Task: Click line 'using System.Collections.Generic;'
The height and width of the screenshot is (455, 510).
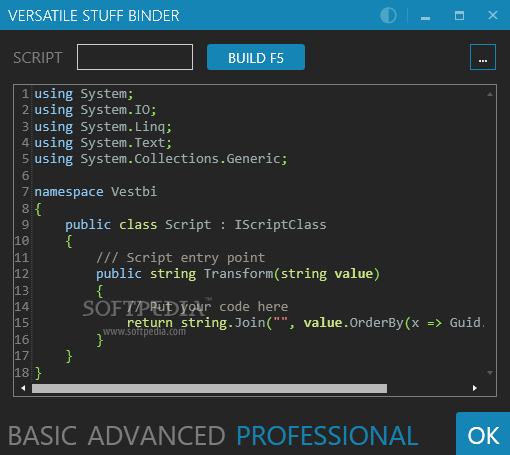Action: [x=161, y=159]
